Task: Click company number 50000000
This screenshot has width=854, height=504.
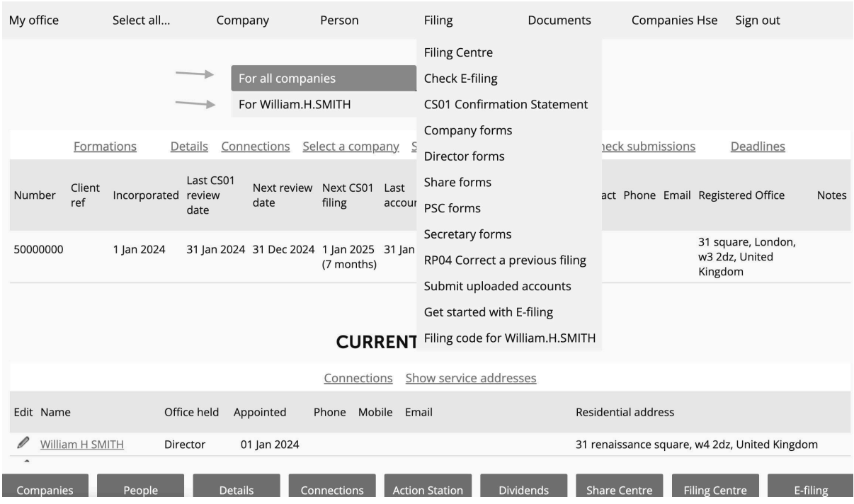Action: [x=38, y=251]
